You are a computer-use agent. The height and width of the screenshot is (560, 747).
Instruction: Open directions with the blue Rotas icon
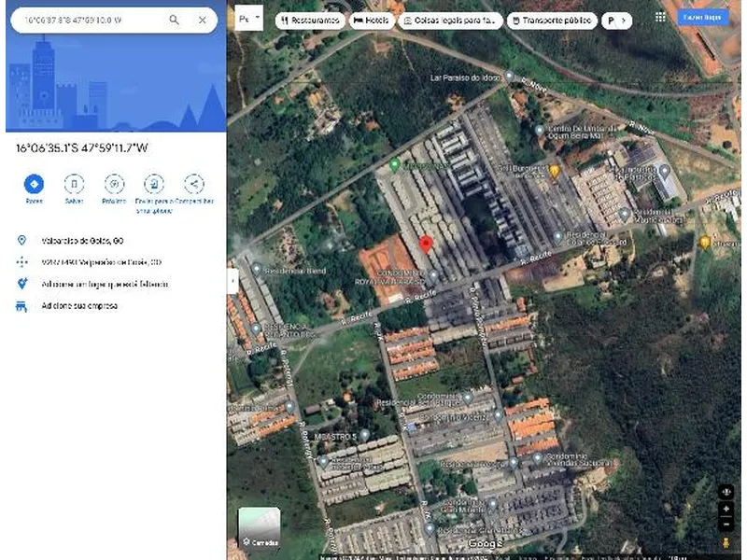[x=33, y=184]
